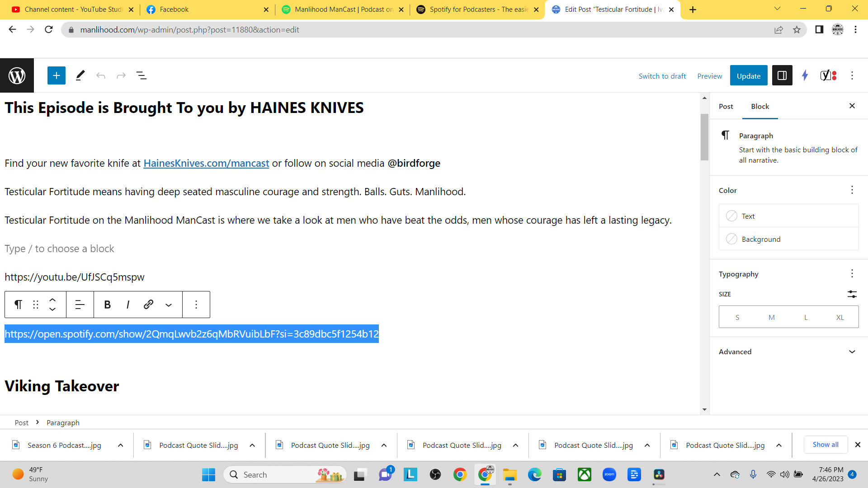Viewport: 868px width, 488px height.
Task: Toggle bold formatting
Action: [108, 305]
